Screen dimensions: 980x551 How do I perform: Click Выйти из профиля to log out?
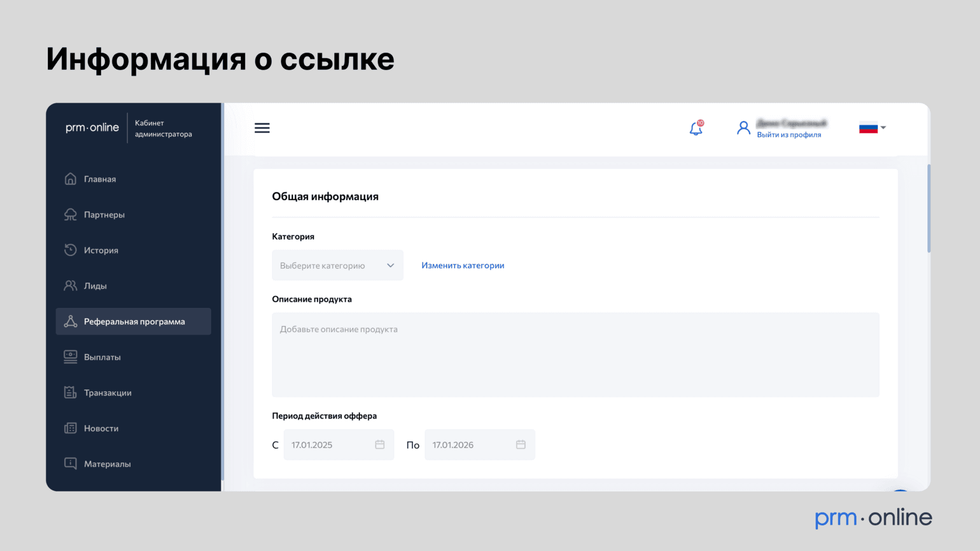point(789,135)
